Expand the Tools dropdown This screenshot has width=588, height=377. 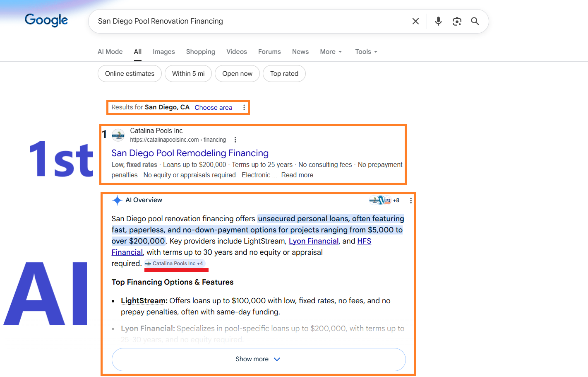(x=366, y=52)
